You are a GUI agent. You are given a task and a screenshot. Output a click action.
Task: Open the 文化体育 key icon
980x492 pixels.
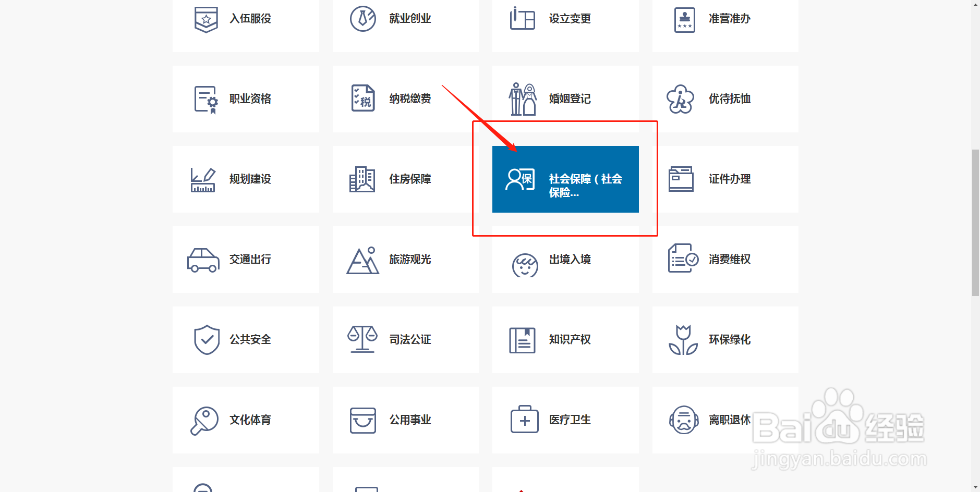click(x=205, y=420)
